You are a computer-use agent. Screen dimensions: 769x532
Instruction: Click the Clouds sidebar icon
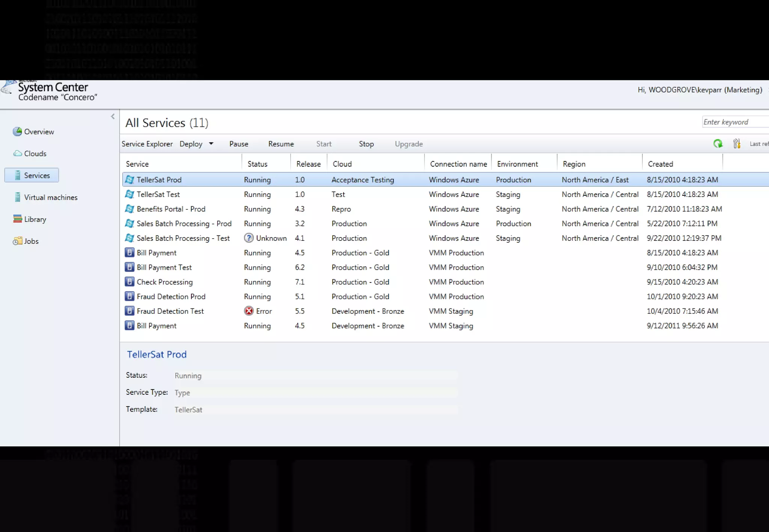tap(18, 153)
